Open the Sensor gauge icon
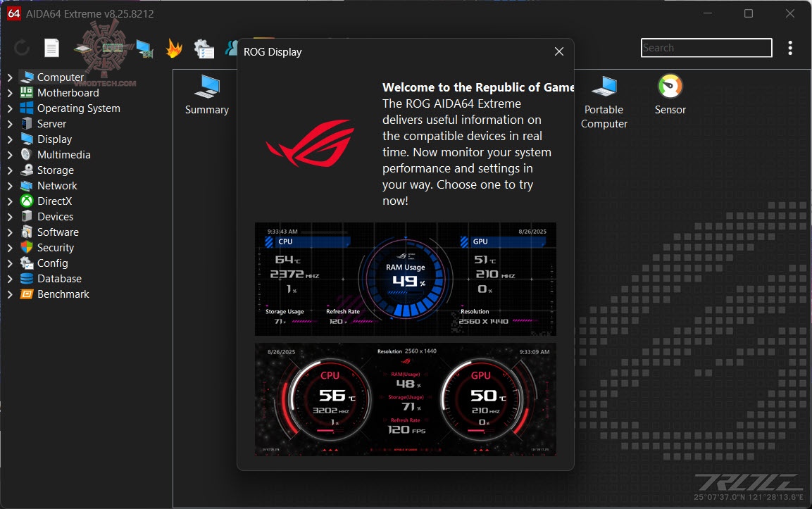 pos(670,95)
